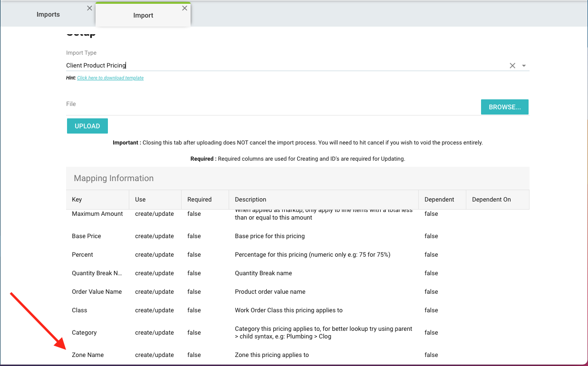Click the Dependent column header

coord(439,200)
